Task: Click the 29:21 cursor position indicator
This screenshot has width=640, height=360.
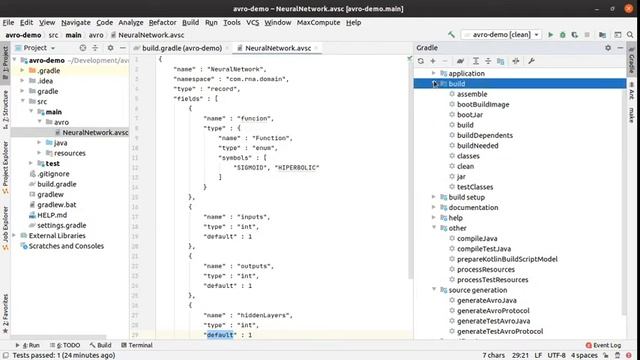Action: click(520, 355)
